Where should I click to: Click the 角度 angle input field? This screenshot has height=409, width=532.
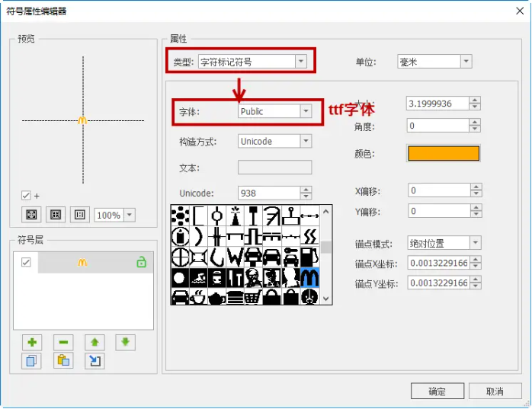coord(437,126)
